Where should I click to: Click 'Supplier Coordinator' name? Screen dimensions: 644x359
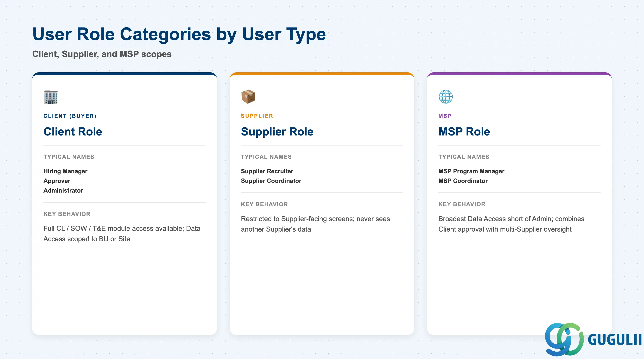(x=271, y=181)
